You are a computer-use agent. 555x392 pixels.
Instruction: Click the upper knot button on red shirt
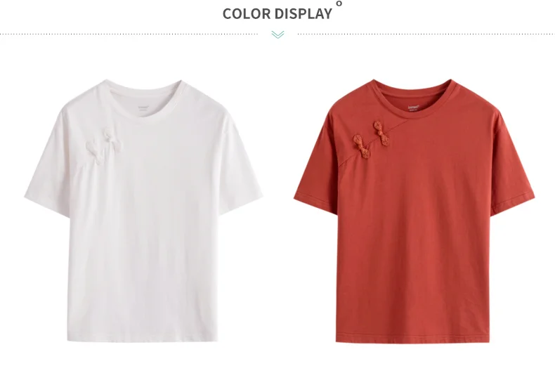tap(381, 133)
